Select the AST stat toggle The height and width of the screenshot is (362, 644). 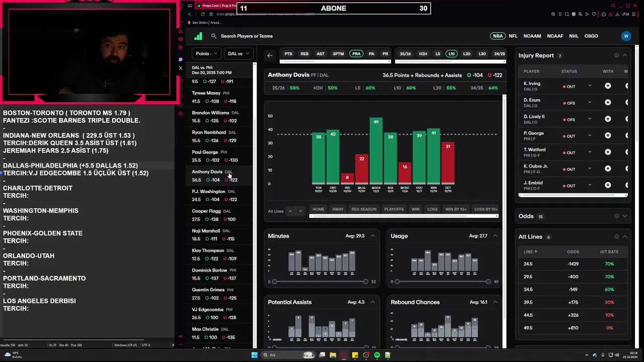tap(320, 54)
